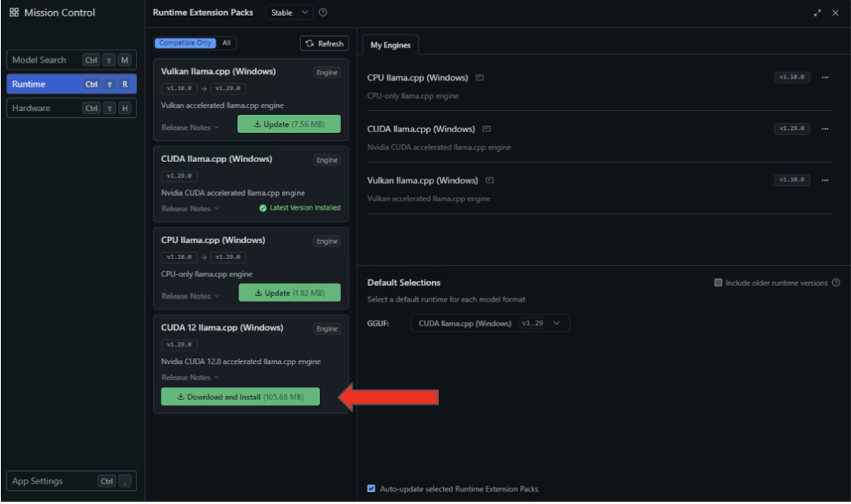Click Download and Install for CUDA 12 llama.cpp
Viewport: 851px width, 504px height.
240,397
